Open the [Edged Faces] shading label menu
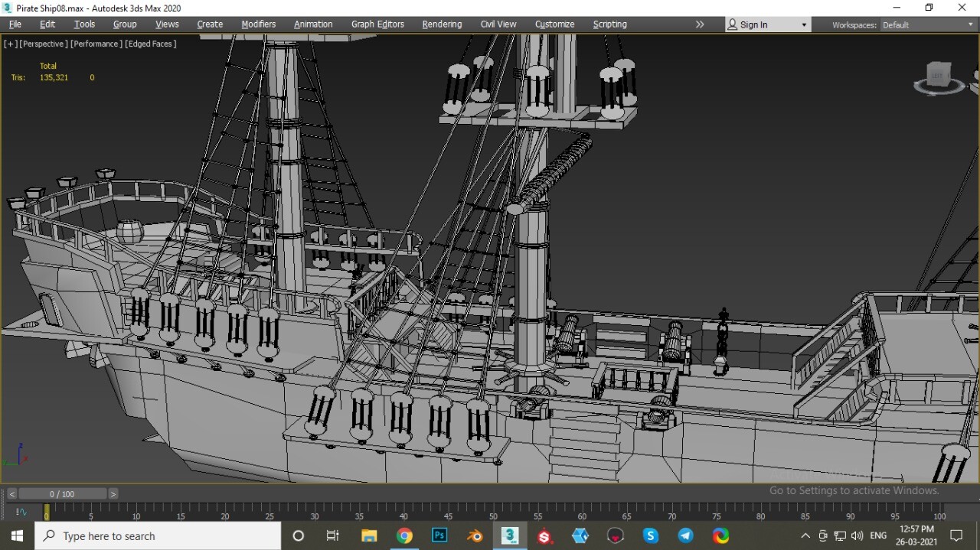This screenshot has width=980, height=550. [151, 44]
